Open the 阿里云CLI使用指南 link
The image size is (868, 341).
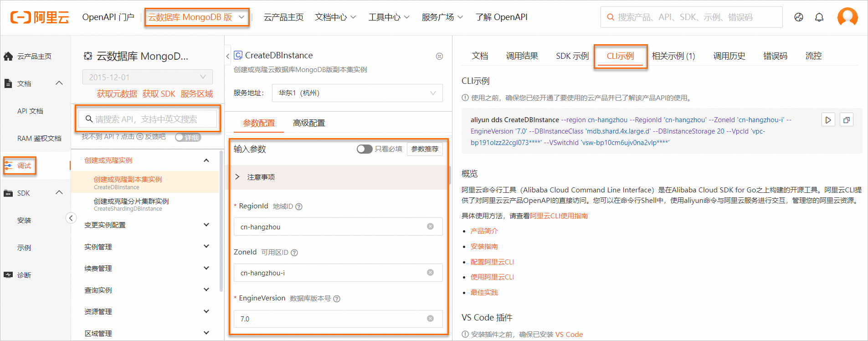click(559, 216)
